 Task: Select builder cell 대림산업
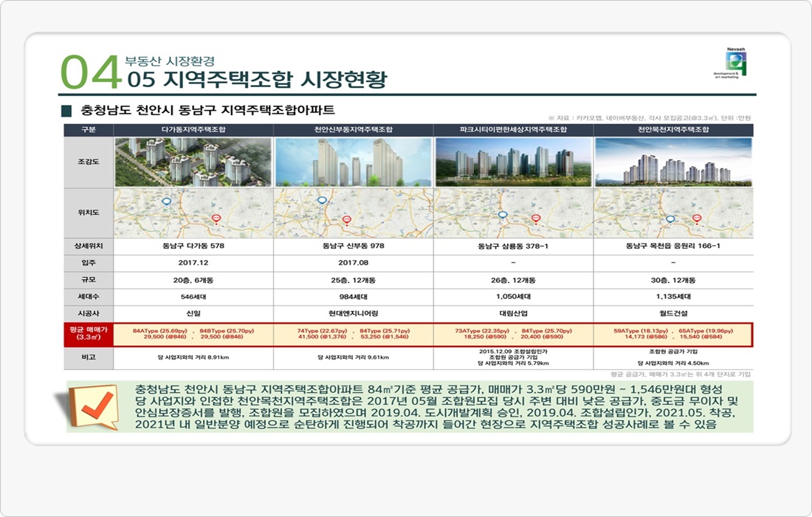(x=513, y=313)
